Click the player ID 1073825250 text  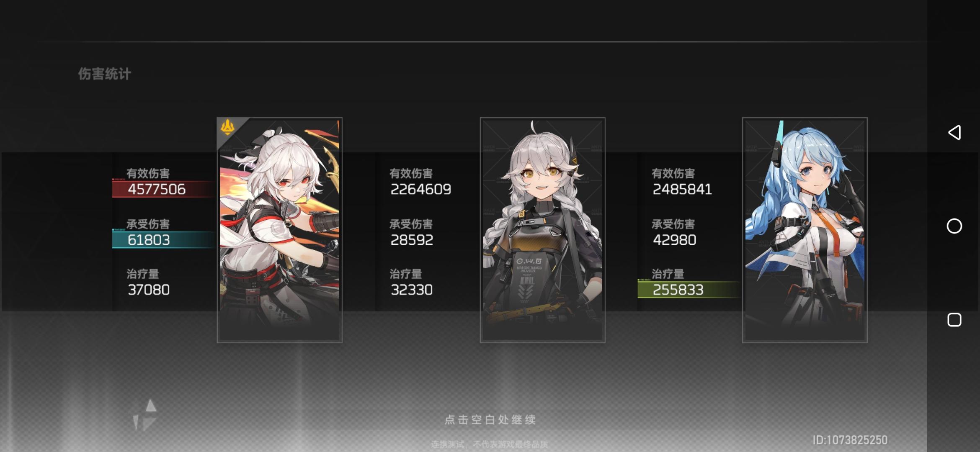[850, 440]
